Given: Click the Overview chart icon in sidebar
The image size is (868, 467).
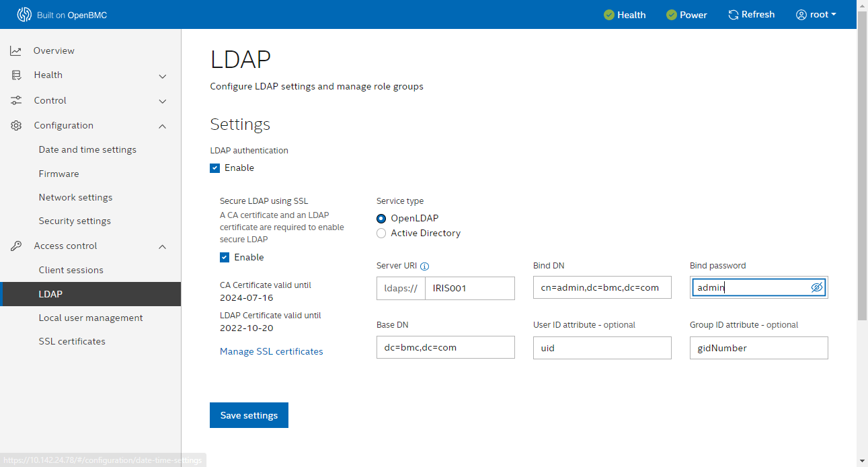Looking at the screenshot, I should [x=15, y=50].
